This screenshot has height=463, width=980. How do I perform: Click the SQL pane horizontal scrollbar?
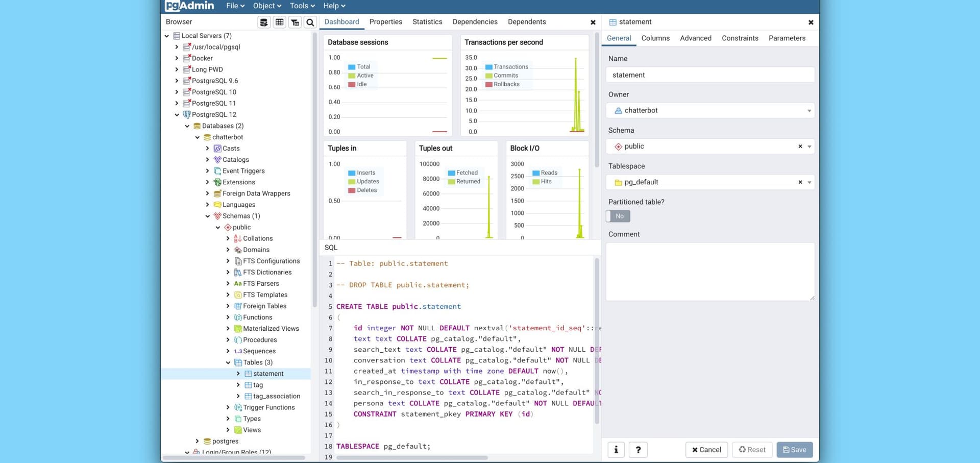[x=412, y=457]
